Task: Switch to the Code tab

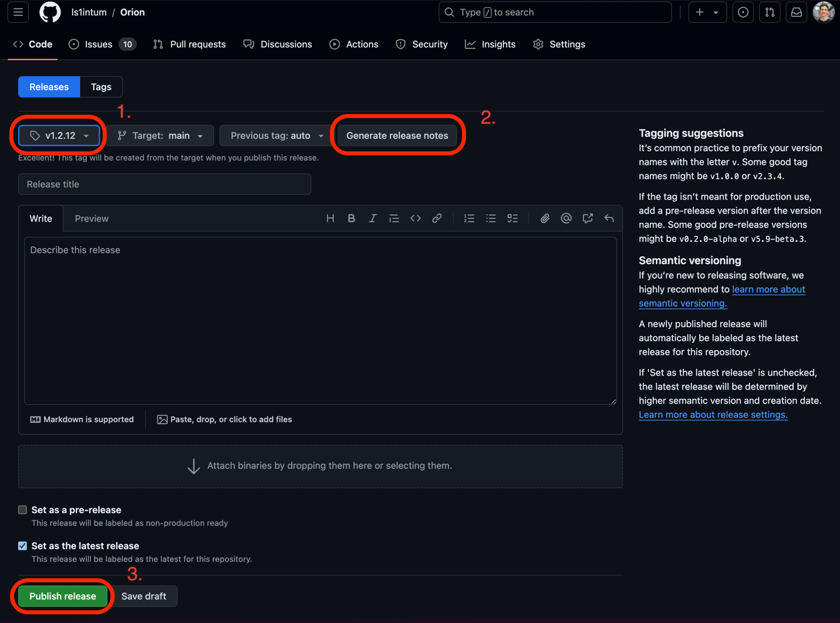Action: (x=33, y=44)
